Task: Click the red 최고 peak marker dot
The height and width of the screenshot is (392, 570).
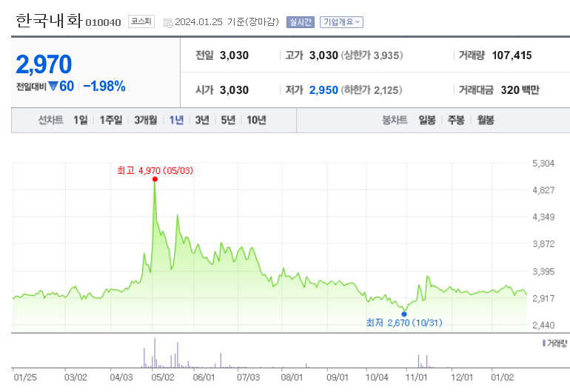Action: (155, 179)
